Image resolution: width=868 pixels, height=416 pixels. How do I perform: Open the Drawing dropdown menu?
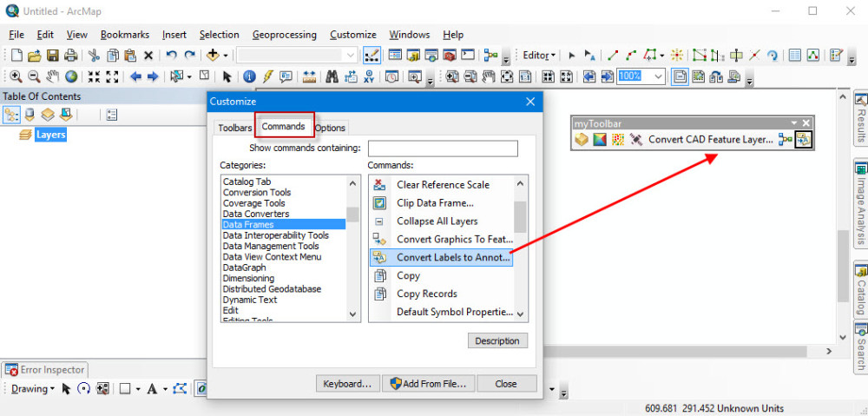click(x=32, y=389)
